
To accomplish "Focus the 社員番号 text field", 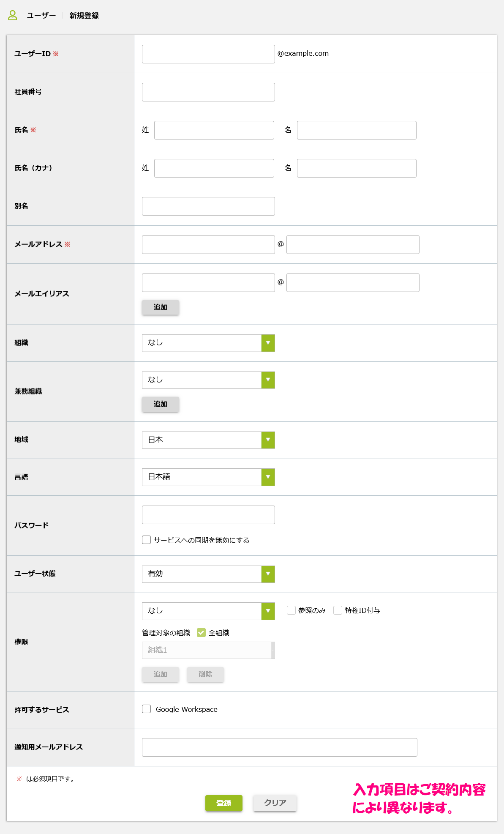I will pyautogui.click(x=208, y=92).
